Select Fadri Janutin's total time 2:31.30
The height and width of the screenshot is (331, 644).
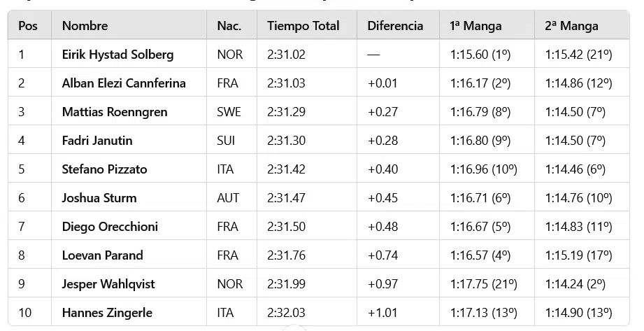tap(286, 141)
